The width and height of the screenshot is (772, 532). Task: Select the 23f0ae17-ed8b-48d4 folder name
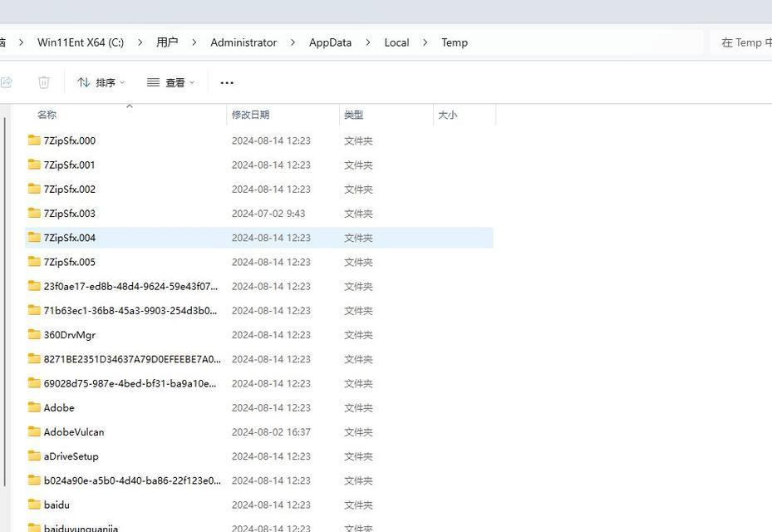130,286
